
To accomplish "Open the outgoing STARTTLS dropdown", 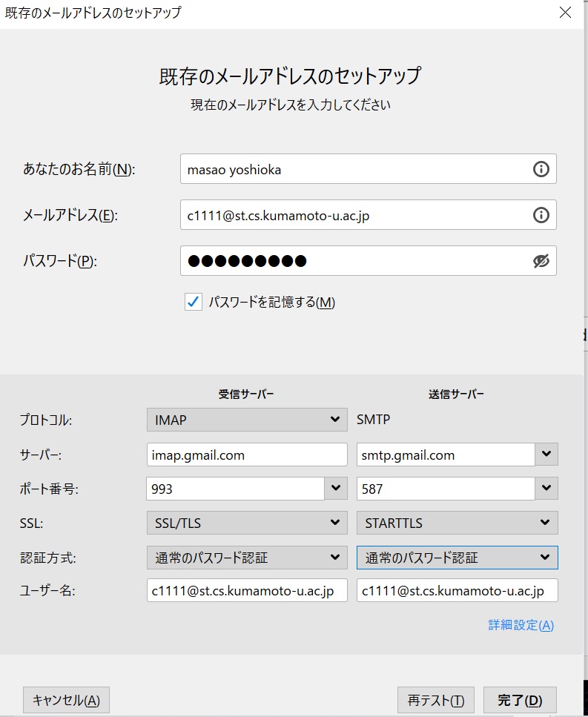I will pyautogui.click(x=457, y=523).
